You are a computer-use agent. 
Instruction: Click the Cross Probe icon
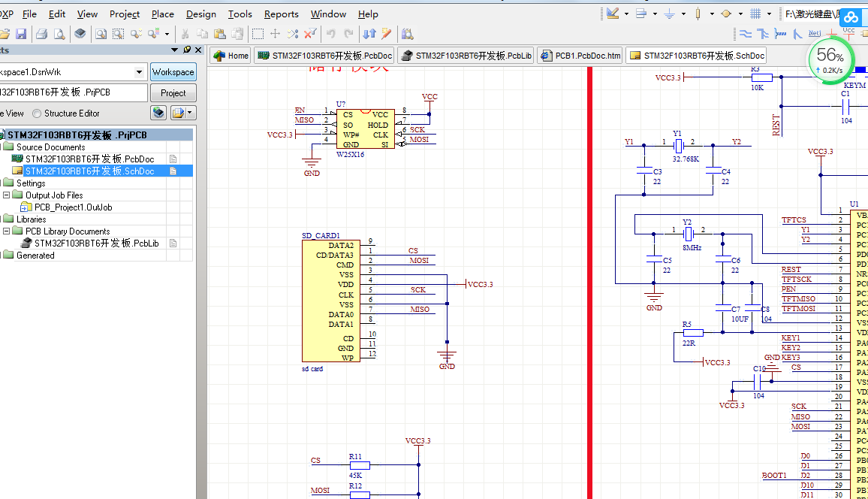point(387,35)
